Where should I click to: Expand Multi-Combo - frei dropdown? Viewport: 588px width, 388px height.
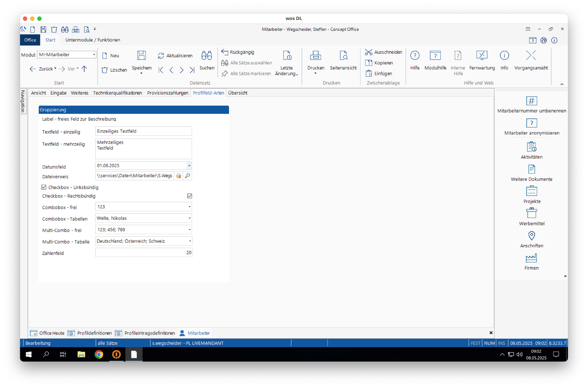pyautogui.click(x=190, y=230)
